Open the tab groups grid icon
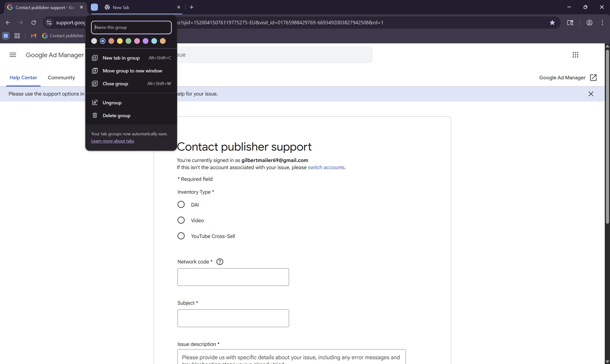 coord(17,36)
